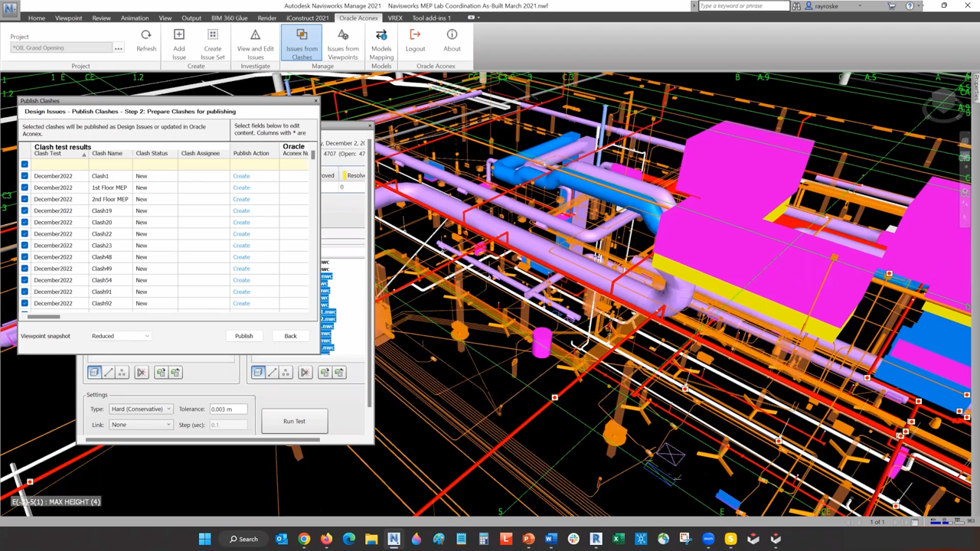Toggle the Clash92 selection checkbox
Viewport: 980px width, 551px height.
[24, 303]
